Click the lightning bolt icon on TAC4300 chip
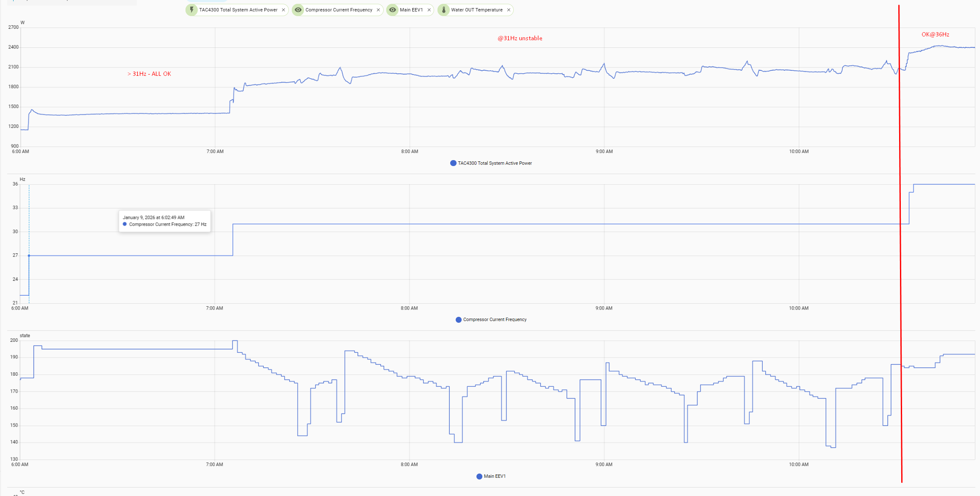980x496 pixels. pos(192,10)
